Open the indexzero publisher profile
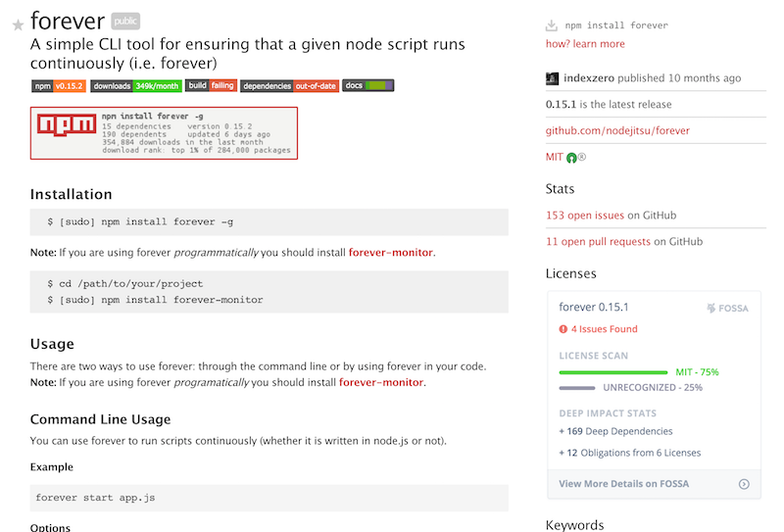The width and height of the screenshot is (784, 532). click(589, 78)
